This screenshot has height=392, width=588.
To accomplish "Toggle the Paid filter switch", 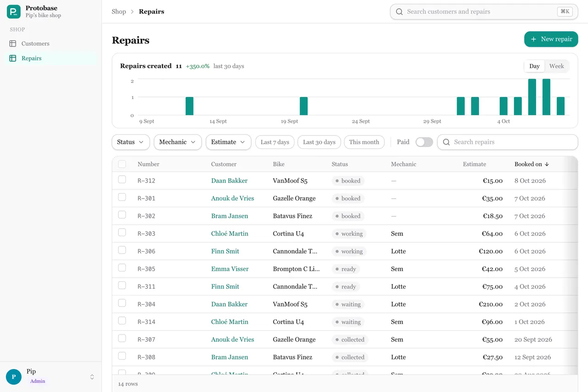I will tap(424, 142).
